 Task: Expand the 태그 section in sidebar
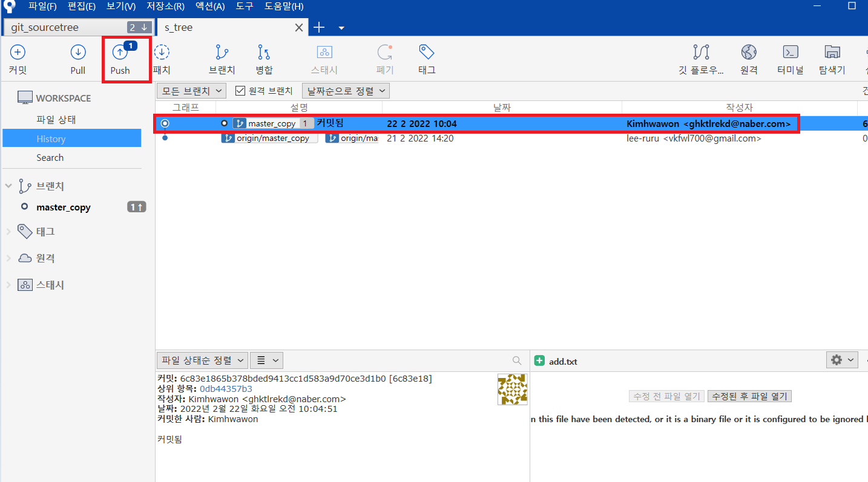tap(8, 232)
